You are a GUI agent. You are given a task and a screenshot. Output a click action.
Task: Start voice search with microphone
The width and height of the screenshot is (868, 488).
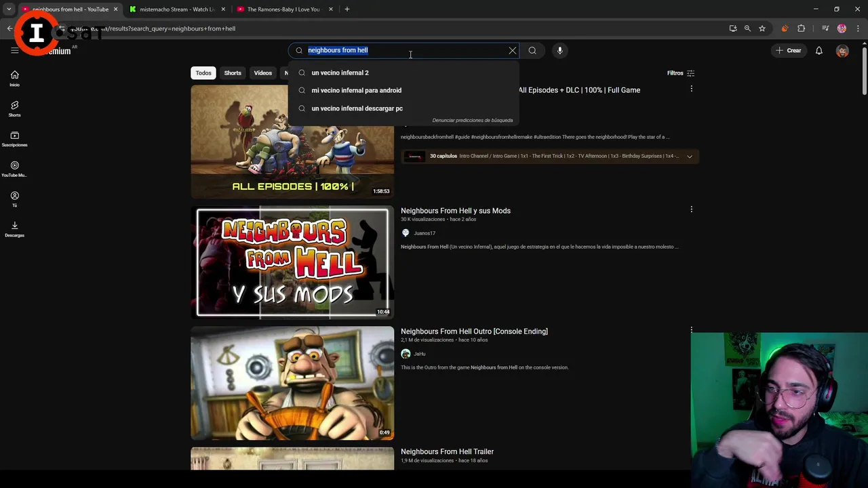pos(559,50)
